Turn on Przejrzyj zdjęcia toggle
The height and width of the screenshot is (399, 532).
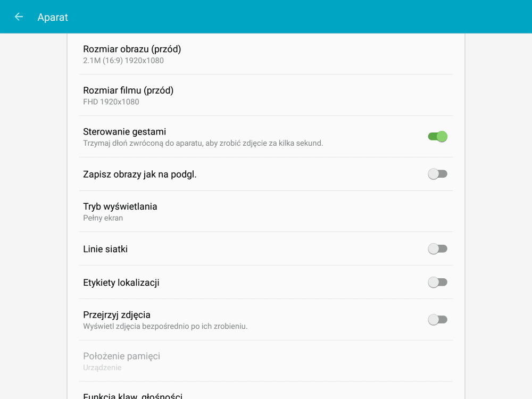coord(437,320)
